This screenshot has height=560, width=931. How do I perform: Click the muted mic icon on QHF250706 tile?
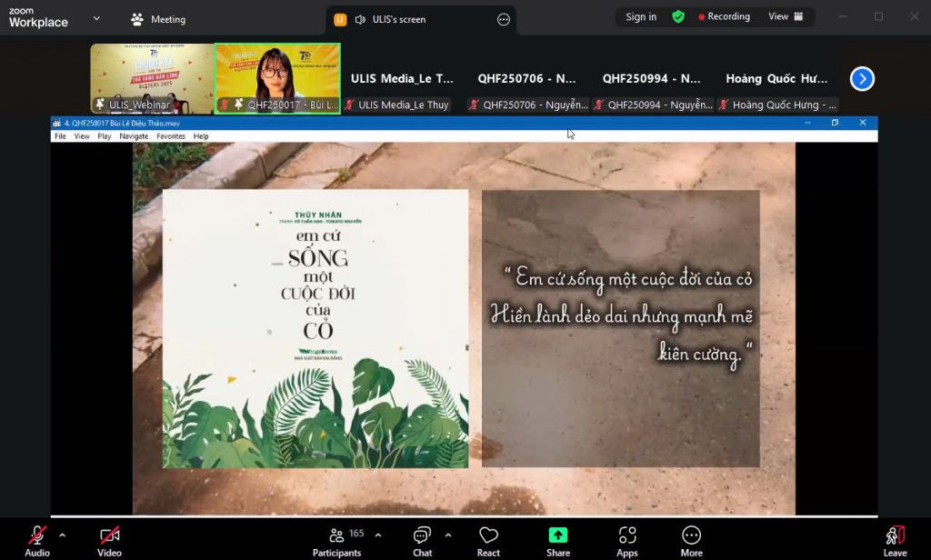click(x=474, y=105)
